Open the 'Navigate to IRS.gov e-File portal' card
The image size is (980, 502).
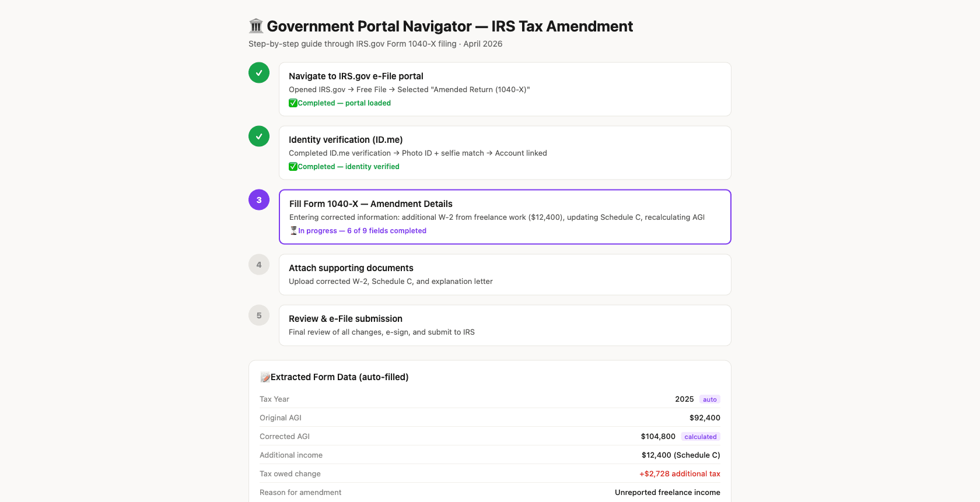[x=505, y=89]
